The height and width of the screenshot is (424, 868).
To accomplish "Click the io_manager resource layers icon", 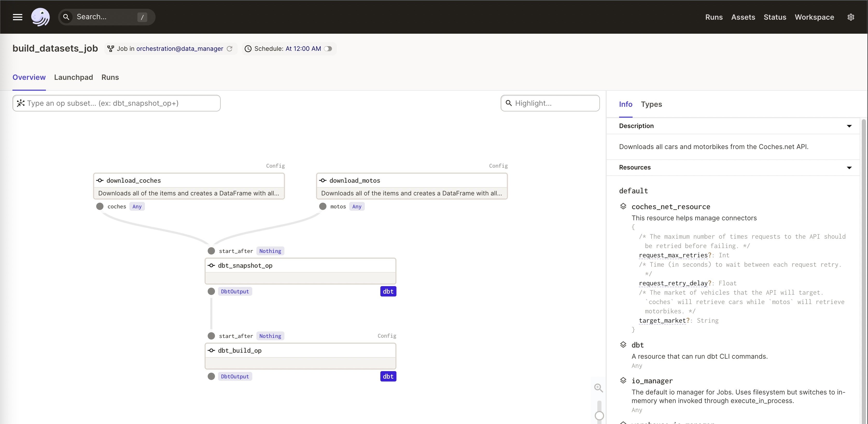I will [623, 380].
